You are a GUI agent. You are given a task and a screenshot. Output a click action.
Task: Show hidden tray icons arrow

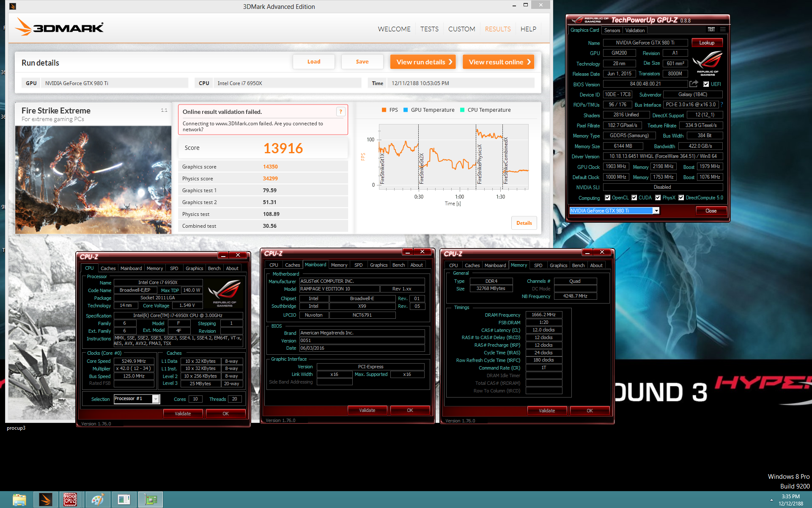pos(771,500)
